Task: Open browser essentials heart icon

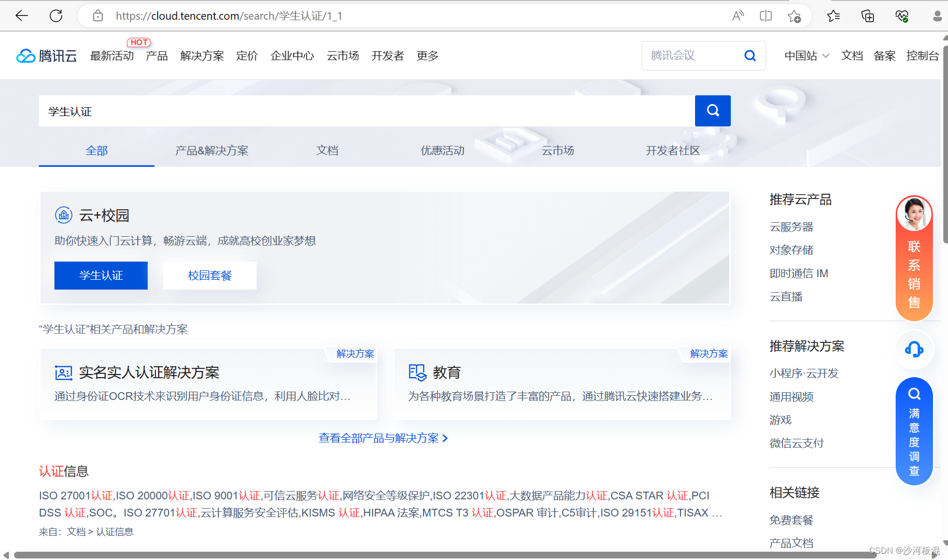Action: 902,16
